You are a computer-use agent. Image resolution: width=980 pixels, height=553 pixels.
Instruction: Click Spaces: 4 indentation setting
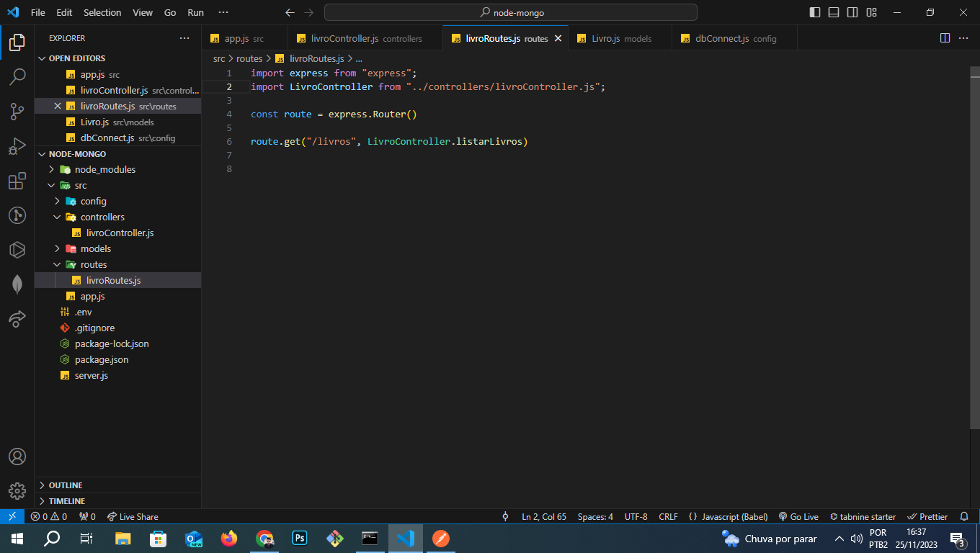[x=595, y=516]
